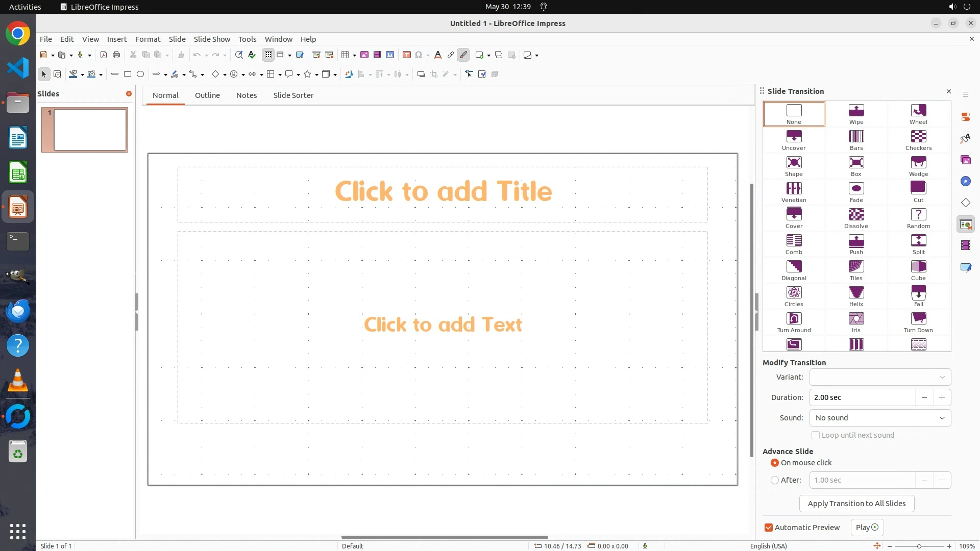Image resolution: width=980 pixels, height=551 pixels.
Task: Select the After advance slide option
Action: tap(775, 480)
